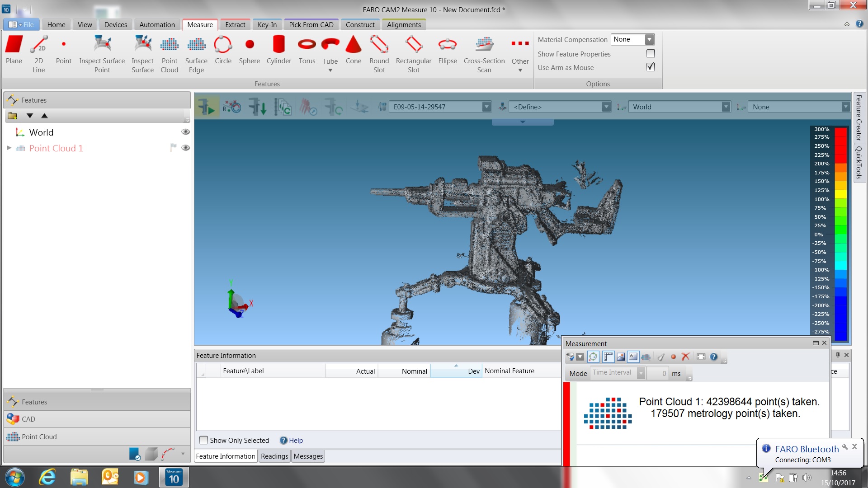The image size is (868, 488).
Task: Click the image picture icon in Measurement toolbar
Action: point(621,357)
